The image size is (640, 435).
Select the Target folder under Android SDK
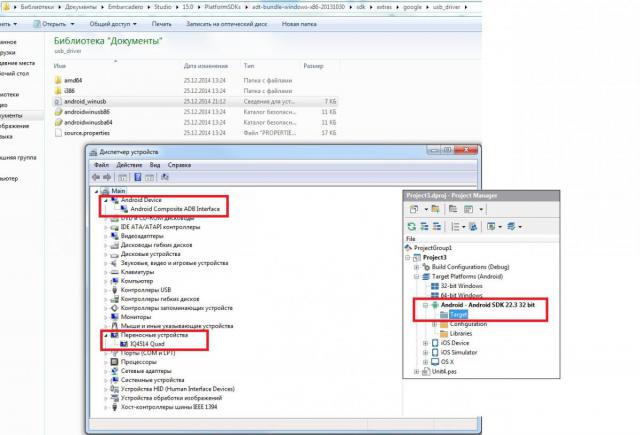coord(458,315)
